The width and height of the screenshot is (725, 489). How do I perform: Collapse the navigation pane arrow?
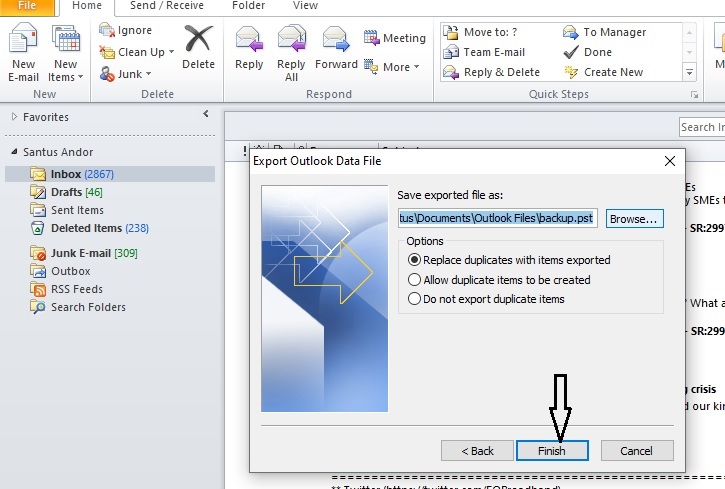(206, 114)
